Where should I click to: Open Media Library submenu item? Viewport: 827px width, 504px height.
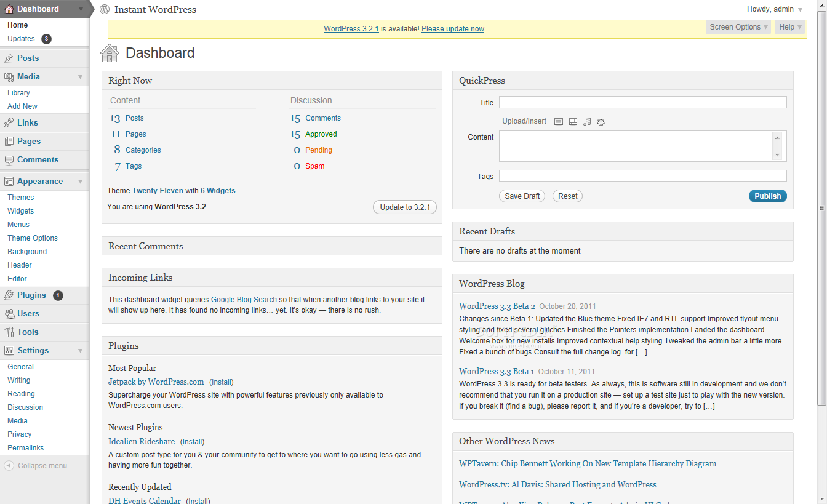pos(18,93)
